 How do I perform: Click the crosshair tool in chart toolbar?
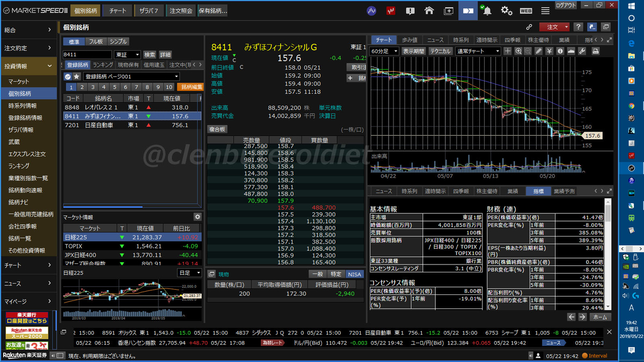click(508, 51)
